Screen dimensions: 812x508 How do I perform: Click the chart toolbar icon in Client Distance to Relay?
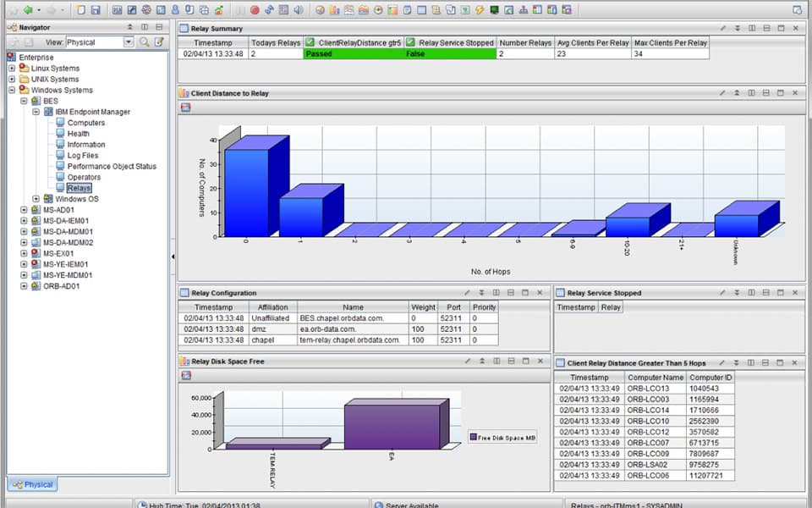point(186,108)
